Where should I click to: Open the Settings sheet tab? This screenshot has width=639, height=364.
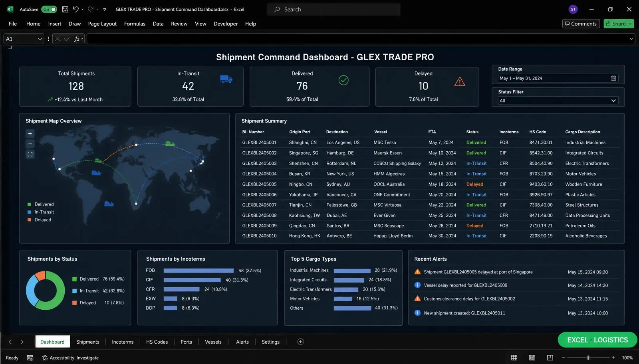(x=270, y=342)
